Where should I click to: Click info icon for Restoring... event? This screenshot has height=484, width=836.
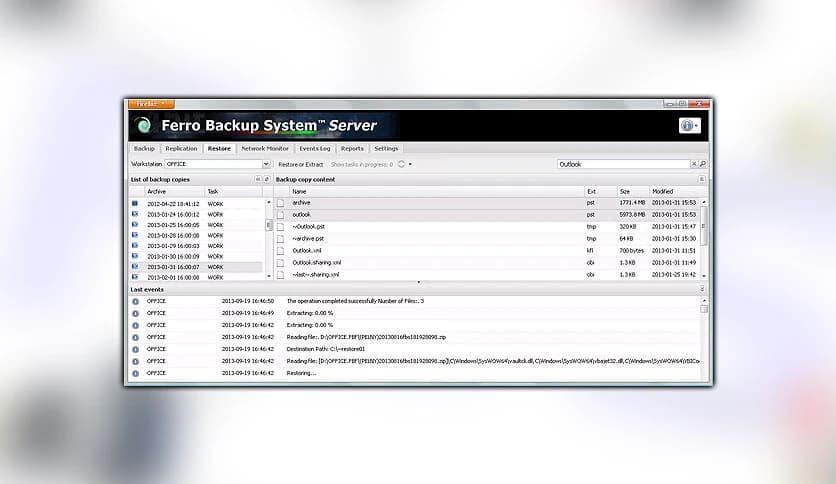coord(135,374)
